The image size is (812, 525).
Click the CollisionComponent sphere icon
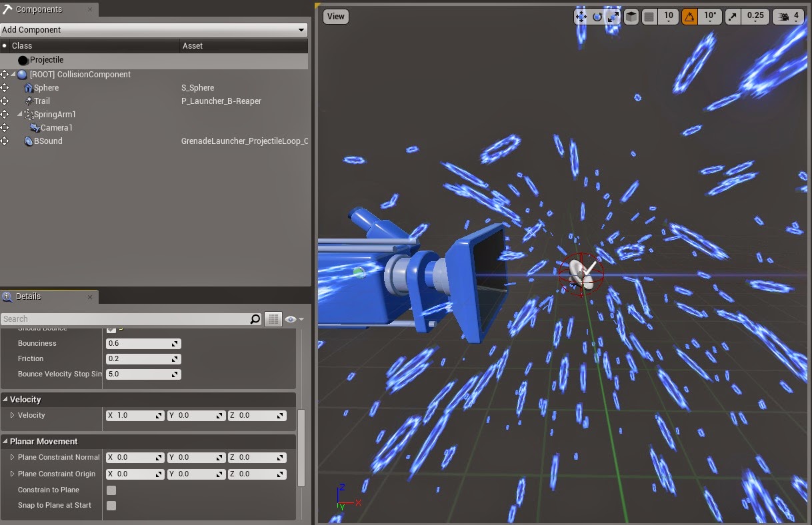[23, 75]
